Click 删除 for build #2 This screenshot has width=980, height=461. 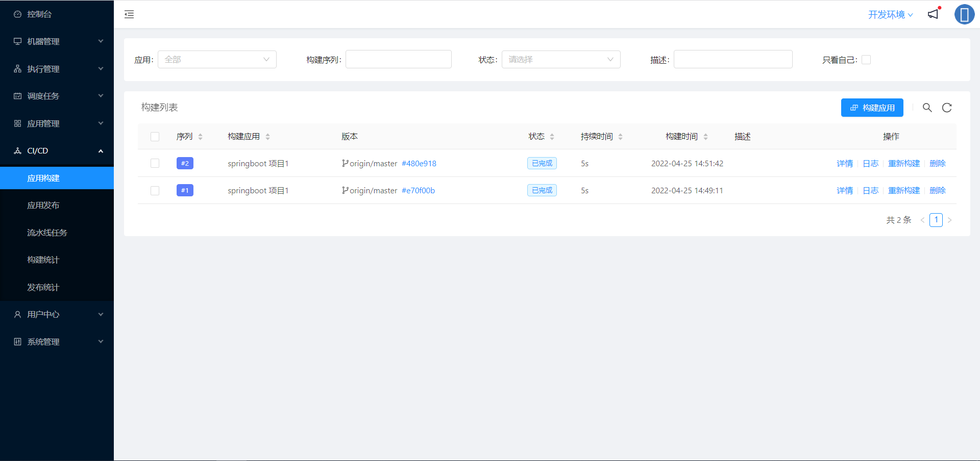coord(938,163)
